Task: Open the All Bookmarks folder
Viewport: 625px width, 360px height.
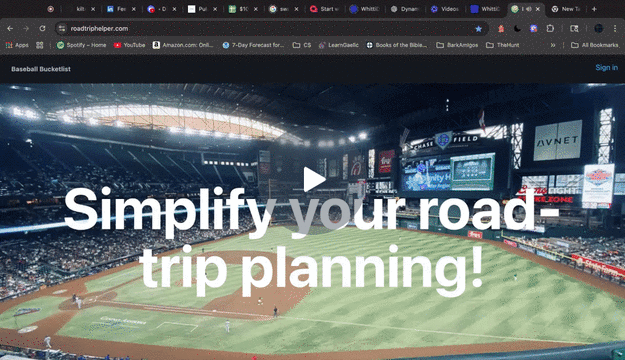Action: [x=594, y=45]
